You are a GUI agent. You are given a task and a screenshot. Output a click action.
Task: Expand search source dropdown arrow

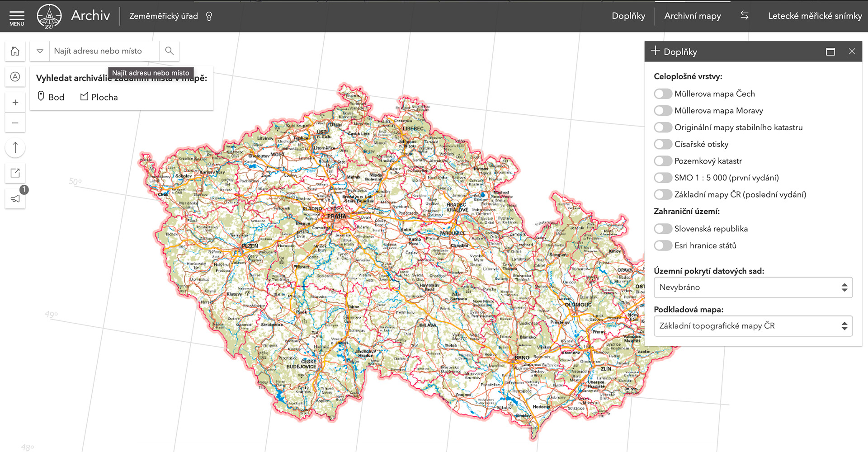[40, 51]
